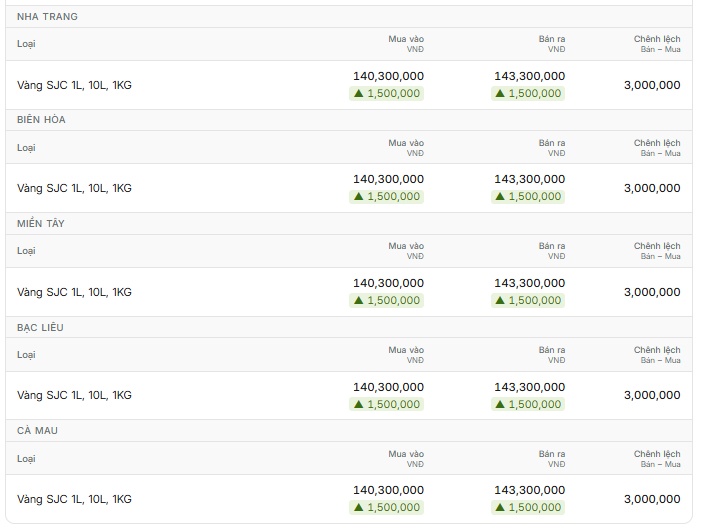This screenshot has height=529, width=705.
Task: Click the up-arrow icon in Miền Tây buy change
Action: [358, 300]
